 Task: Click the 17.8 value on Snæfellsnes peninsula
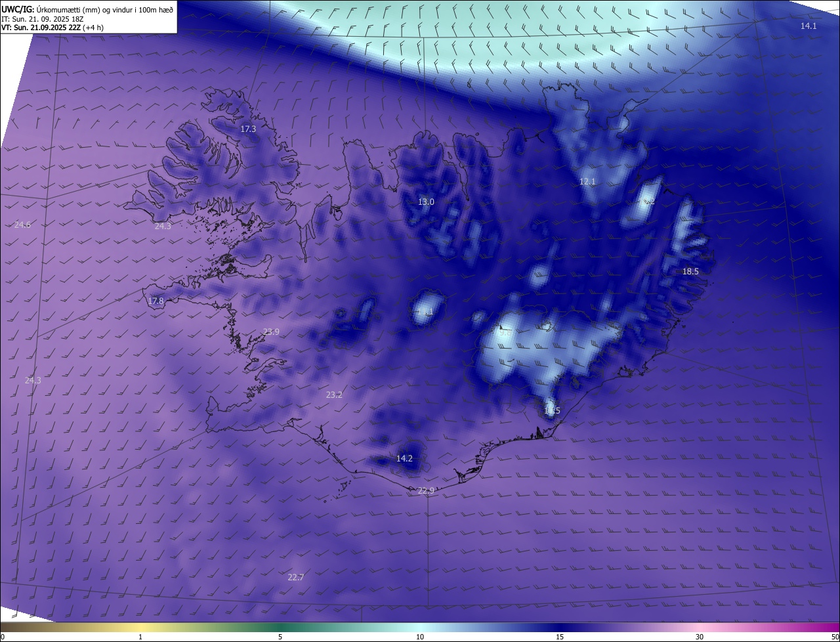point(156,301)
